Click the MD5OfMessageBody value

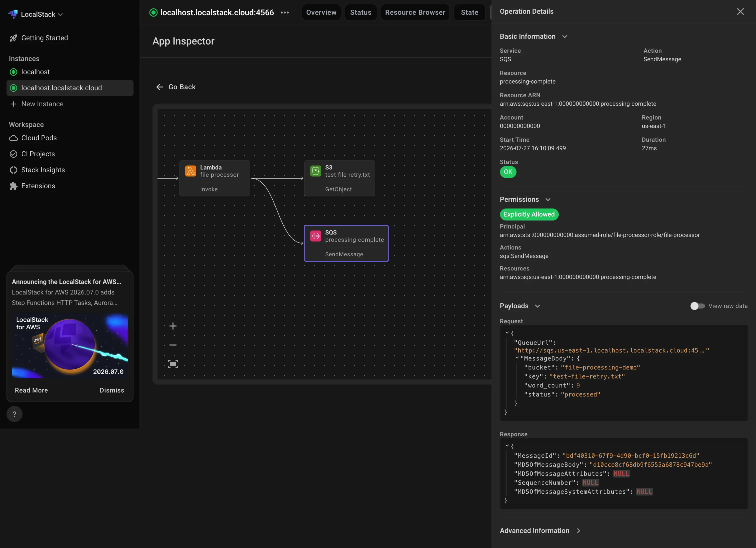650,465
